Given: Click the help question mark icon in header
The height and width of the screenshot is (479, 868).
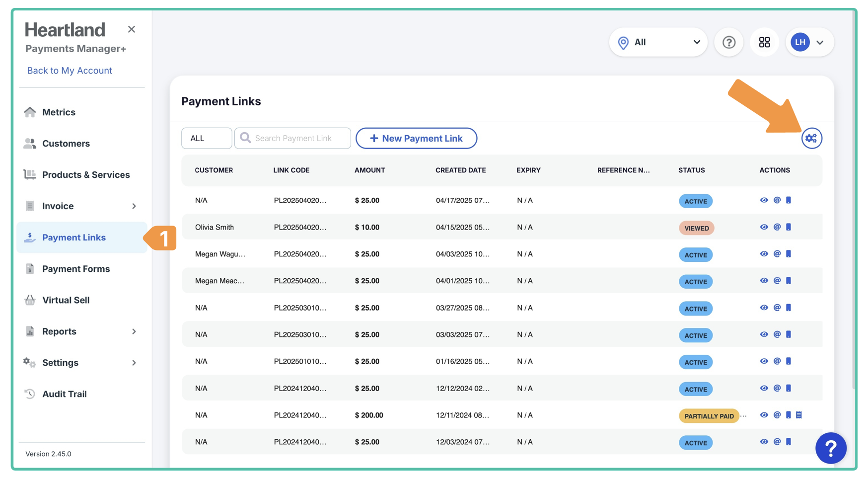Looking at the screenshot, I should coord(728,42).
